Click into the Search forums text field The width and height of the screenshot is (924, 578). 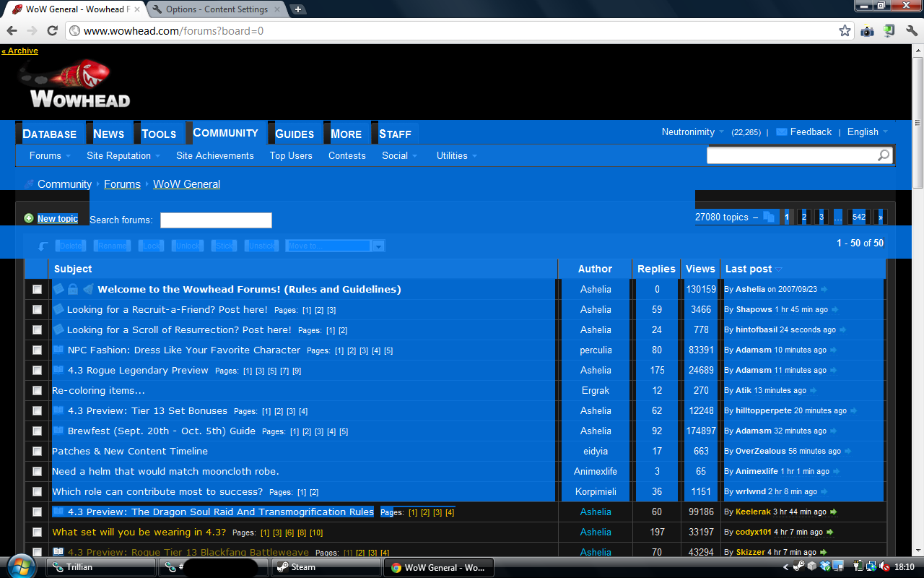[x=216, y=220]
